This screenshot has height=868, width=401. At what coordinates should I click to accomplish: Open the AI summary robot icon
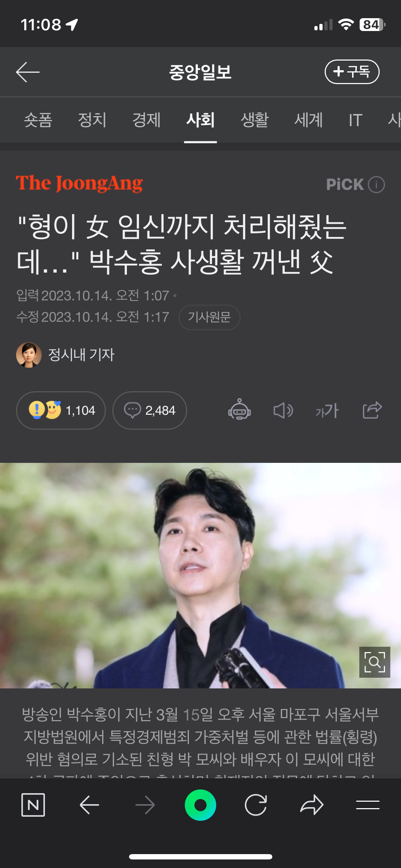tap(239, 410)
